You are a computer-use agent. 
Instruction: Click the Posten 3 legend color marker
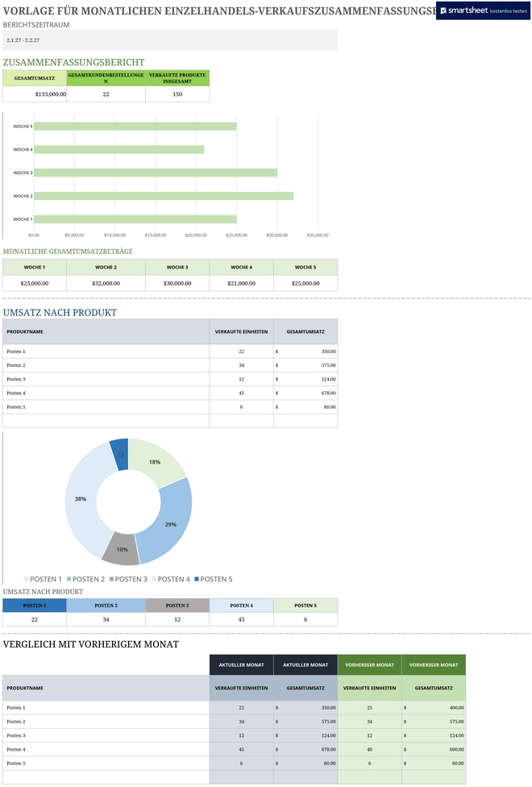(112, 579)
